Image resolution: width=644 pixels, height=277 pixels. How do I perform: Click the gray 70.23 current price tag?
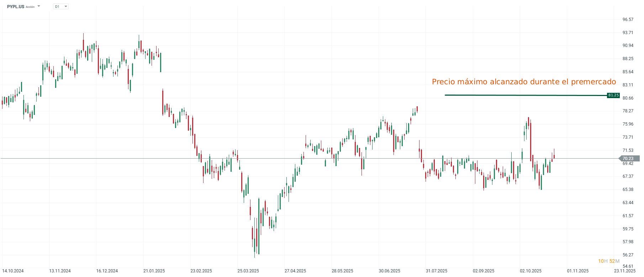click(628, 159)
